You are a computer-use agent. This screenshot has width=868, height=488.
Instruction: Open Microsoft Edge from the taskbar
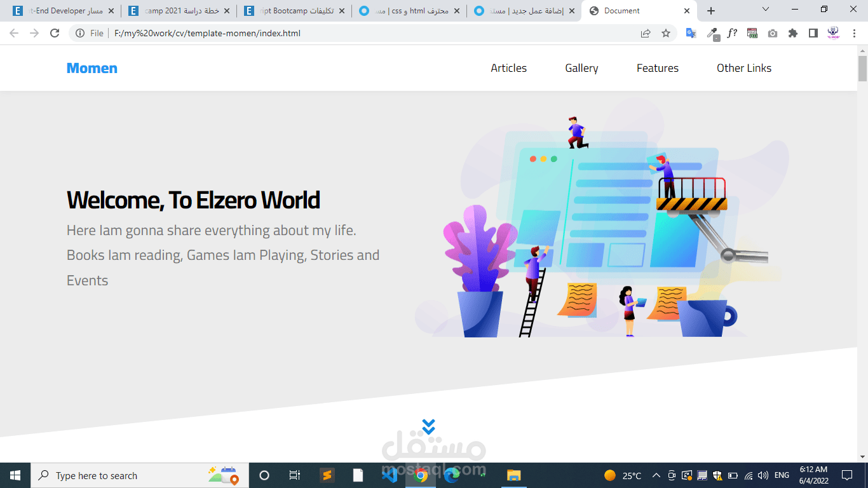[451, 475]
